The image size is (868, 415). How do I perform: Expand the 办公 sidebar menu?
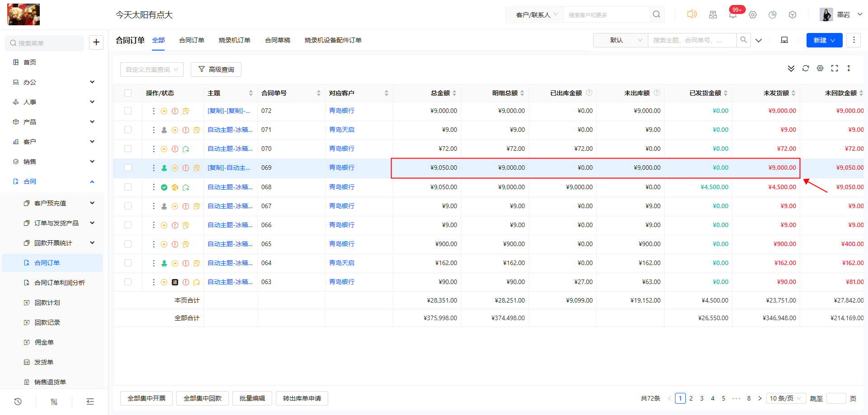(x=53, y=82)
